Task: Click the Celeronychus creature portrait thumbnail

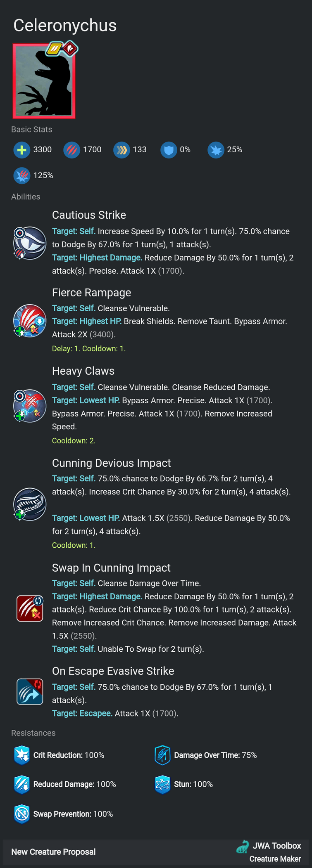Action: pos(44,81)
